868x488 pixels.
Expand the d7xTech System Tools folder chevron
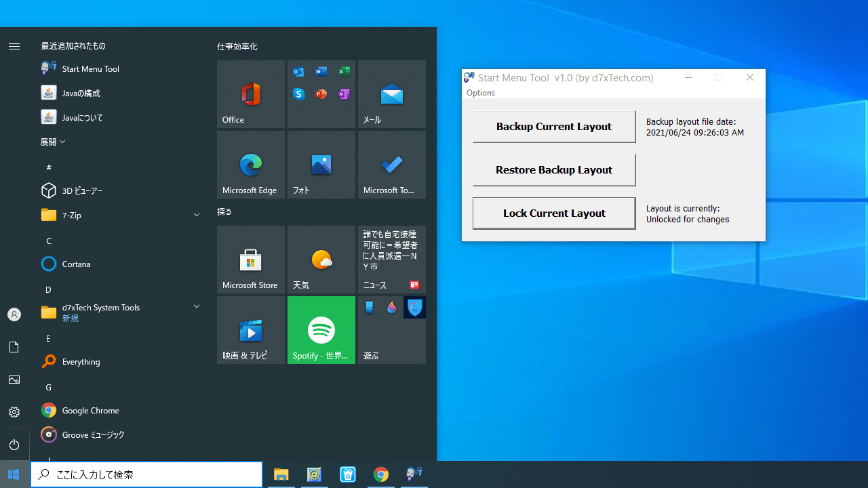pos(197,306)
